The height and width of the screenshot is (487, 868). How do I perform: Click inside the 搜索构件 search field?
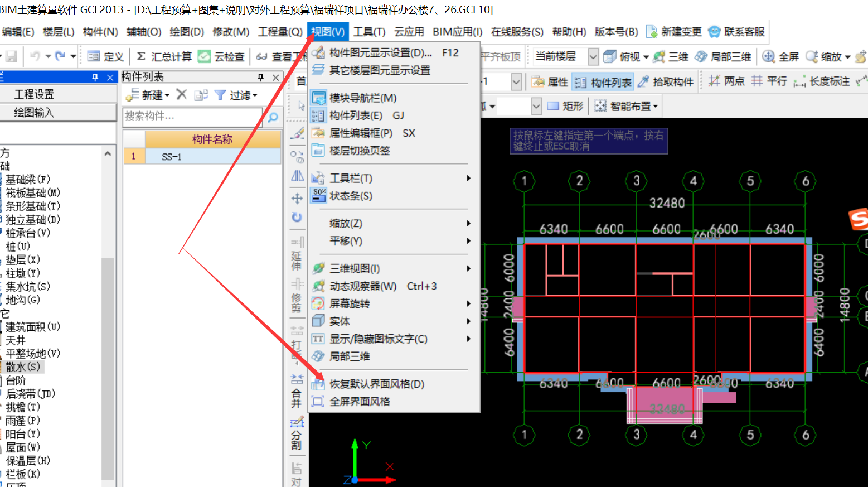click(192, 117)
